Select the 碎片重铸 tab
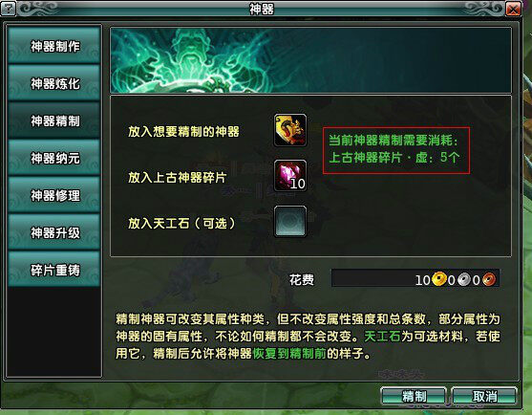The image size is (532, 415). tap(54, 270)
